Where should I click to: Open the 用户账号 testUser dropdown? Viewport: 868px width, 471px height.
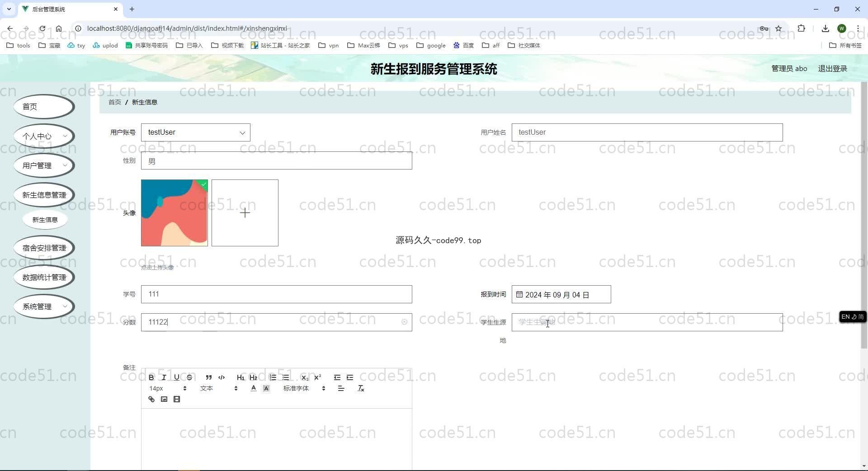(x=195, y=132)
